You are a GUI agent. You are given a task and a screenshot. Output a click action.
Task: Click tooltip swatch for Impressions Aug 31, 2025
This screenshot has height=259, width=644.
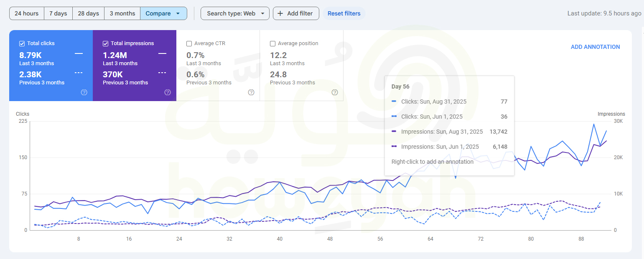point(394,132)
